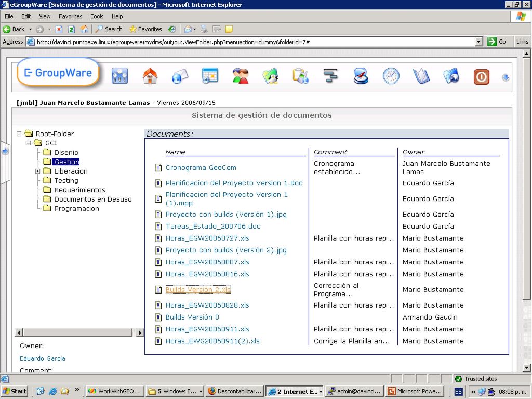Click the folder tree horizontal scrollbar
Image resolution: width=532 pixels, height=399 pixels.
click(79, 332)
